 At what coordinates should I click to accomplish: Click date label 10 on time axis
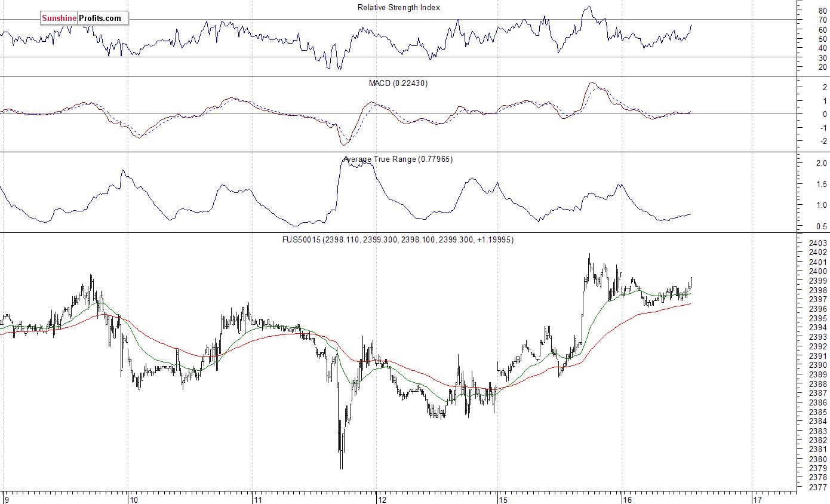click(x=134, y=499)
